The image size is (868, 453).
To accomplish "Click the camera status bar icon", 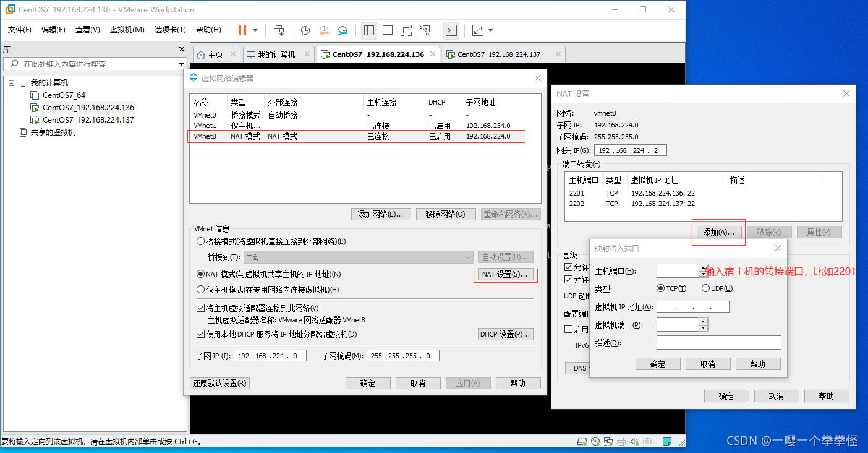I will click(x=647, y=441).
